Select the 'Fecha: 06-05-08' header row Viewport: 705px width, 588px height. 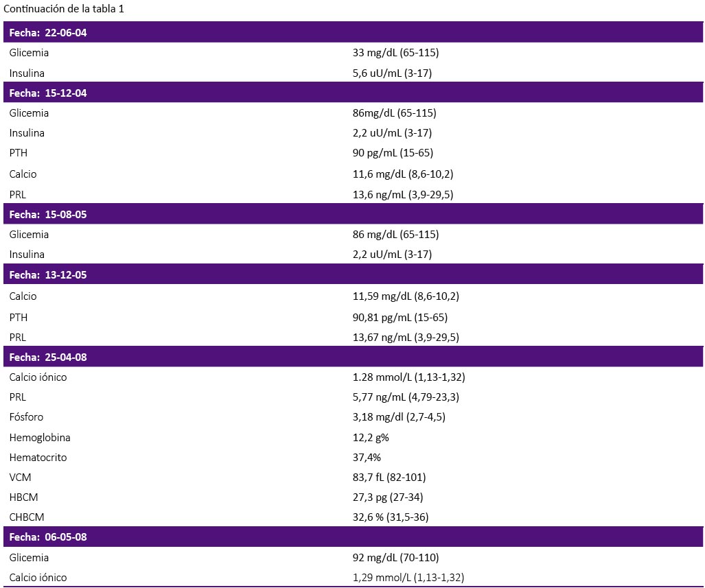point(353,537)
